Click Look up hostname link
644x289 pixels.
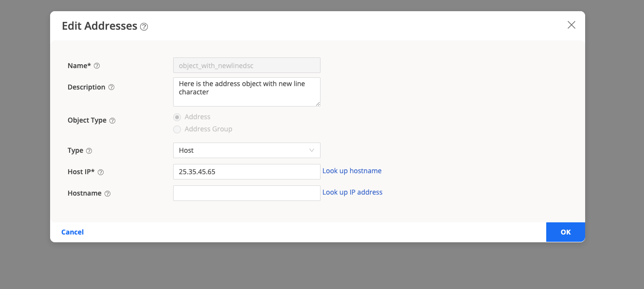pos(352,171)
